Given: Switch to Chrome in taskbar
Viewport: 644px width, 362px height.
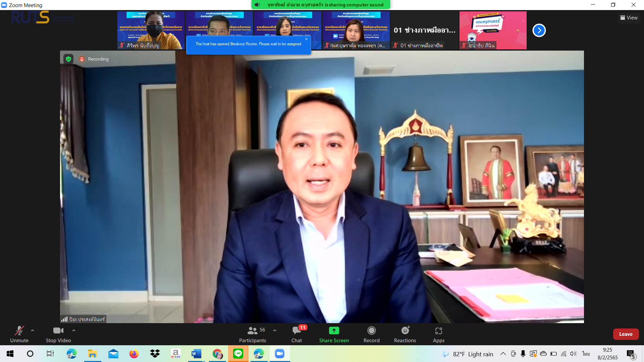Looking at the screenshot, I should coord(217,354).
